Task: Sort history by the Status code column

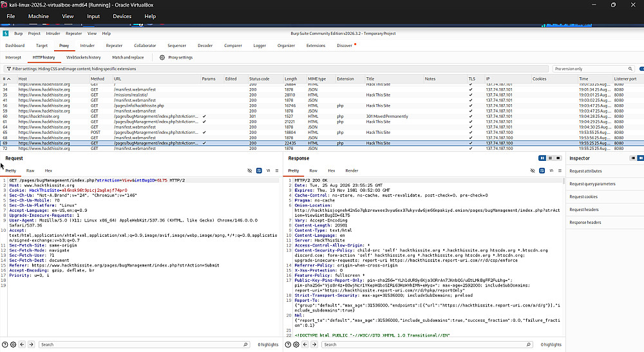Action: pos(259,79)
